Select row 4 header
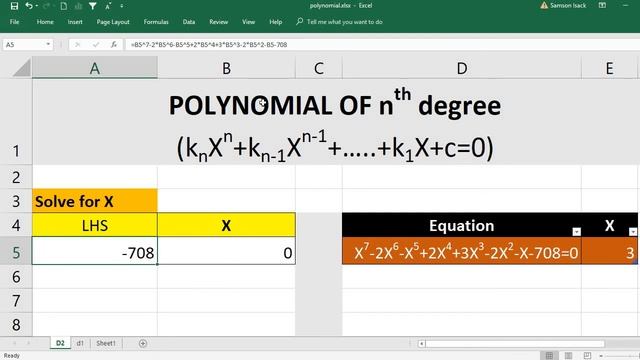Viewport: 640px width, 360px height. (x=16, y=225)
